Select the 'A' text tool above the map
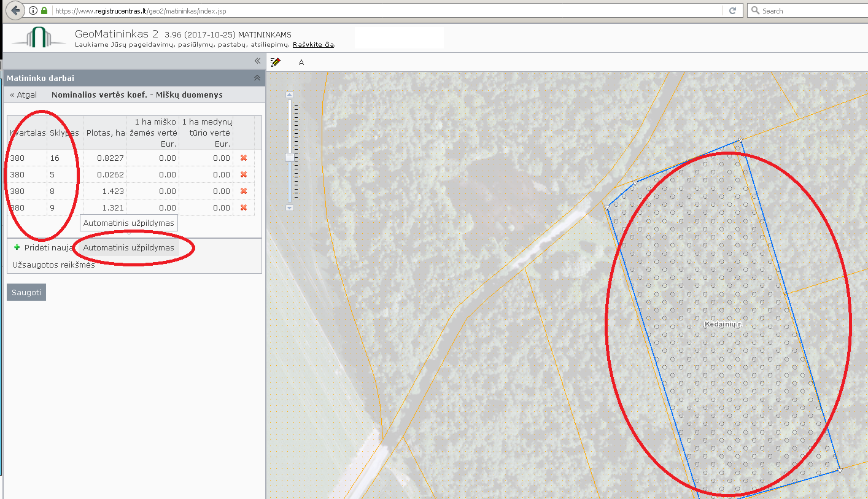The width and height of the screenshot is (868, 499). coord(301,62)
